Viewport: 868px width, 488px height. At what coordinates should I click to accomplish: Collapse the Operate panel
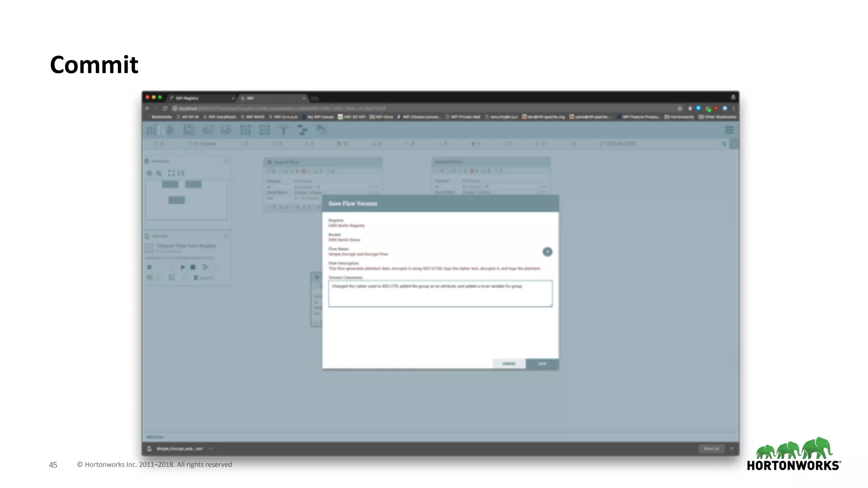(x=226, y=236)
